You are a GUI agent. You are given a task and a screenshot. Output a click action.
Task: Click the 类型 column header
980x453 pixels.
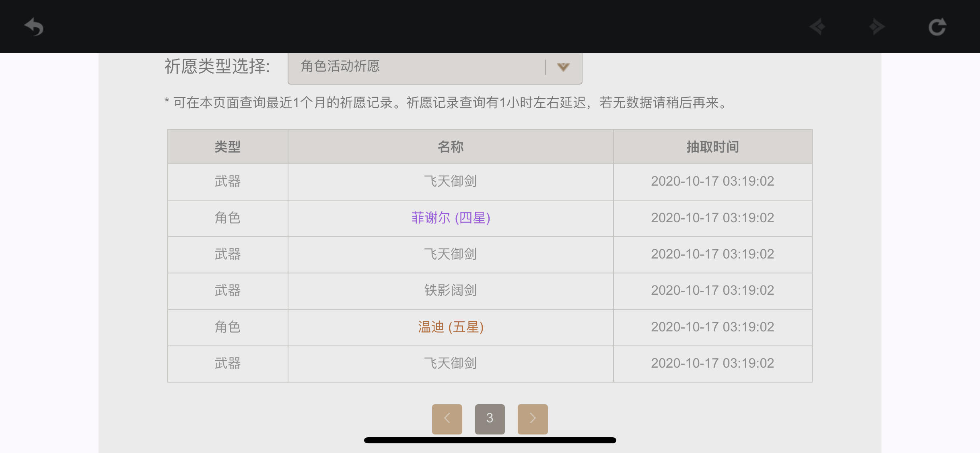(228, 147)
